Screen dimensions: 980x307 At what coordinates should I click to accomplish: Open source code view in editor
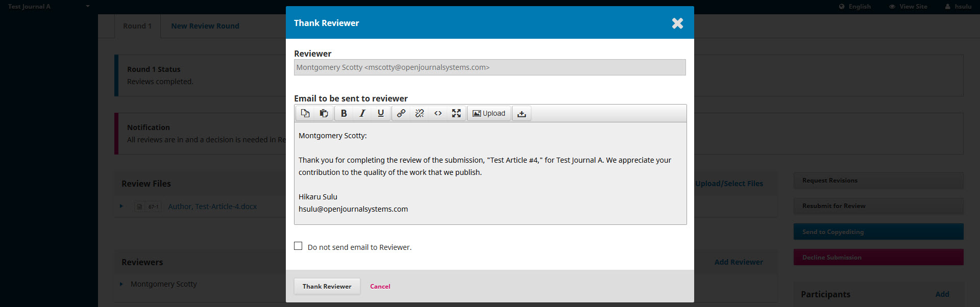pyautogui.click(x=438, y=113)
